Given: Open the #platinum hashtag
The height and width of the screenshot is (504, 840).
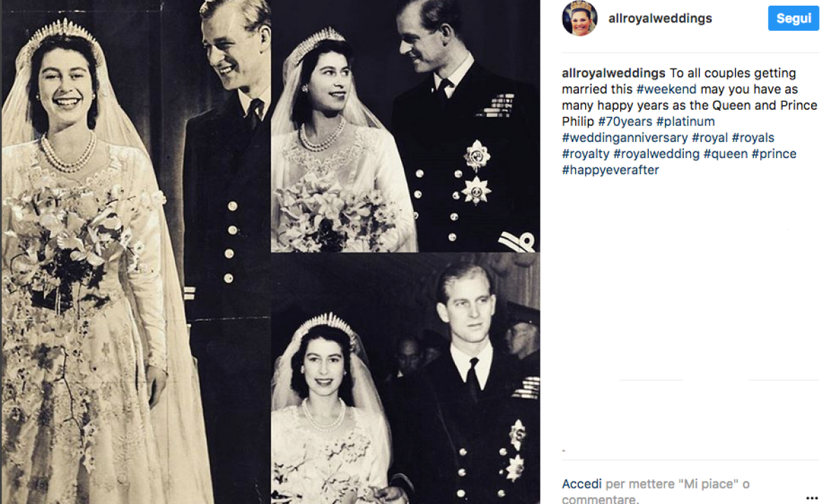Looking at the screenshot, I should coord(685,122).
